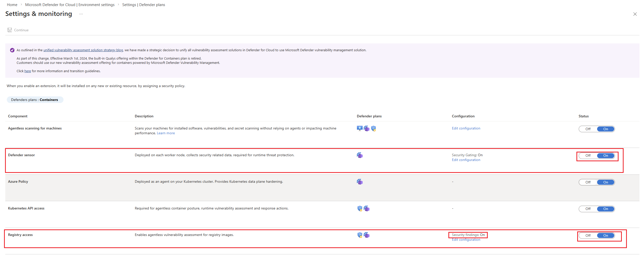Click the purple rocket icon in the notice banner

(x=12, y=50)
